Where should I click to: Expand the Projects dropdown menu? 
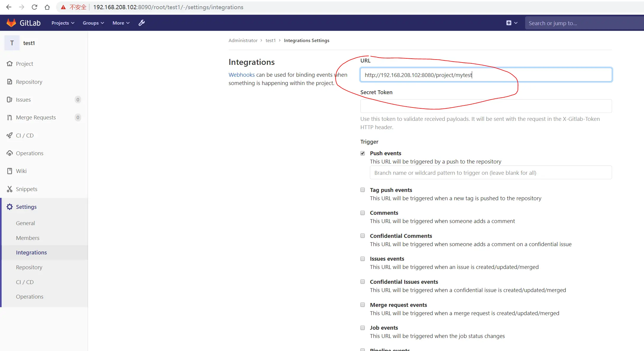(63, 23)
